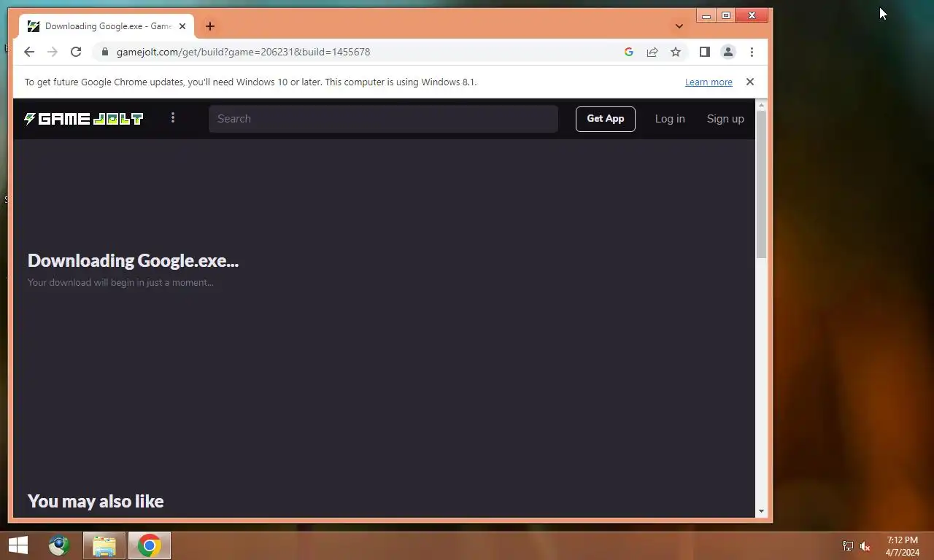This screenshot has height=560, width=934.
Task: Click the page scrollbar thumb
Action: coord(762,185)
